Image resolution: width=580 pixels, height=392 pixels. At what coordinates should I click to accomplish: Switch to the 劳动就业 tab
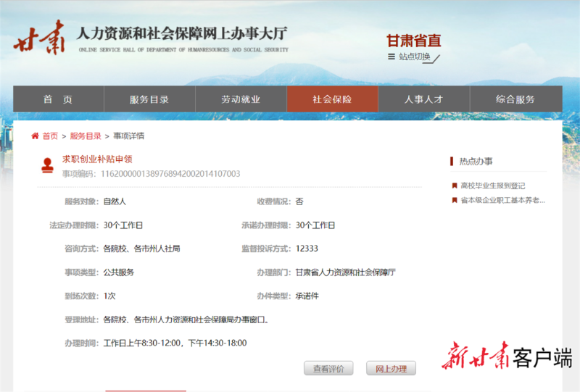coord(241,99)
